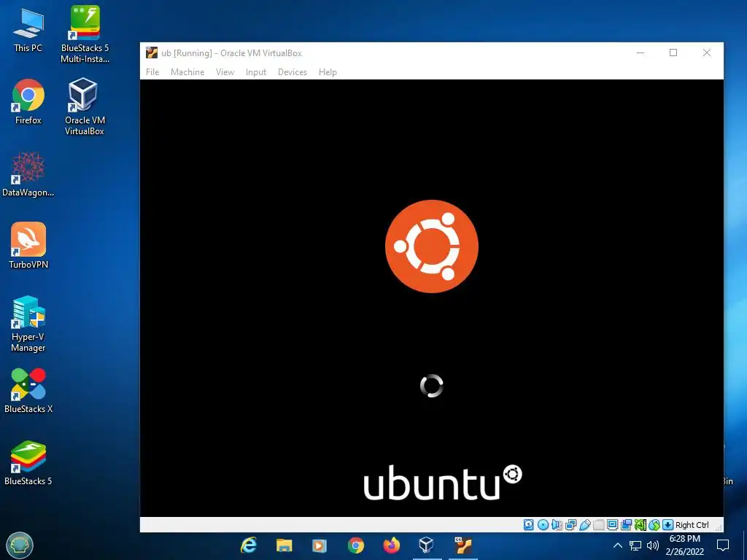Close the VirtualBox VM window
This screenshot has height=560, width=747.
tap(706, 52)
